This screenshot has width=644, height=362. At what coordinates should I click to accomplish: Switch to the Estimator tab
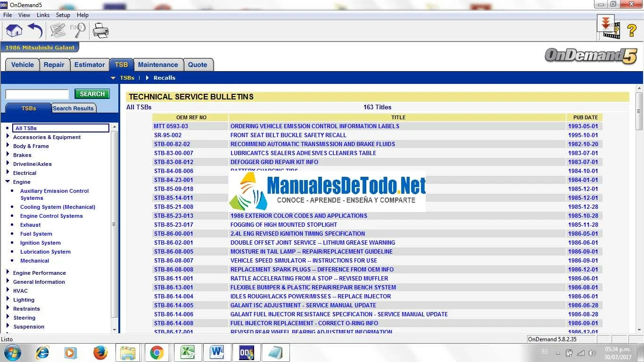90,65
